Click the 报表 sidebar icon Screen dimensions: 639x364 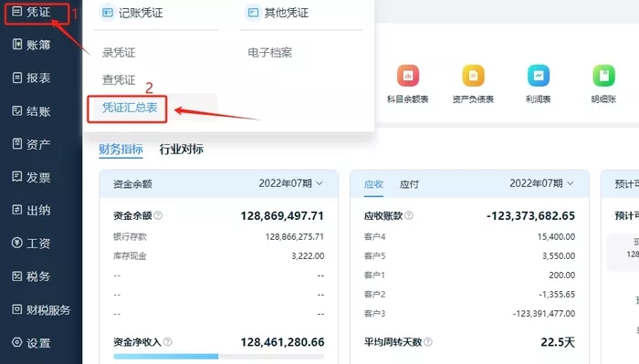click(17, 78)
